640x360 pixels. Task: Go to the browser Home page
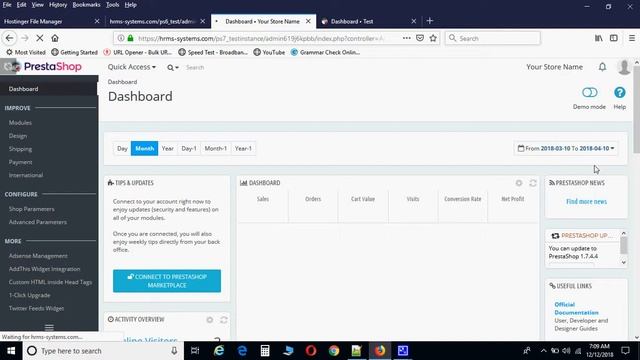[55, 38]
